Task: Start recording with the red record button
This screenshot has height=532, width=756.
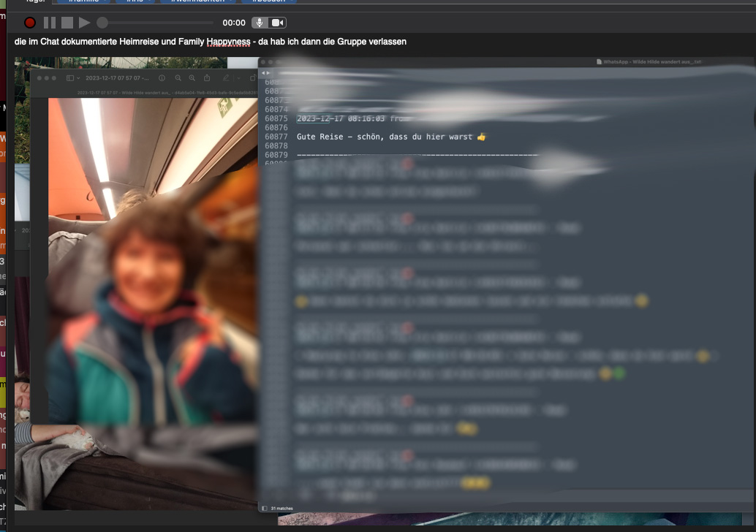Action: 30,23
